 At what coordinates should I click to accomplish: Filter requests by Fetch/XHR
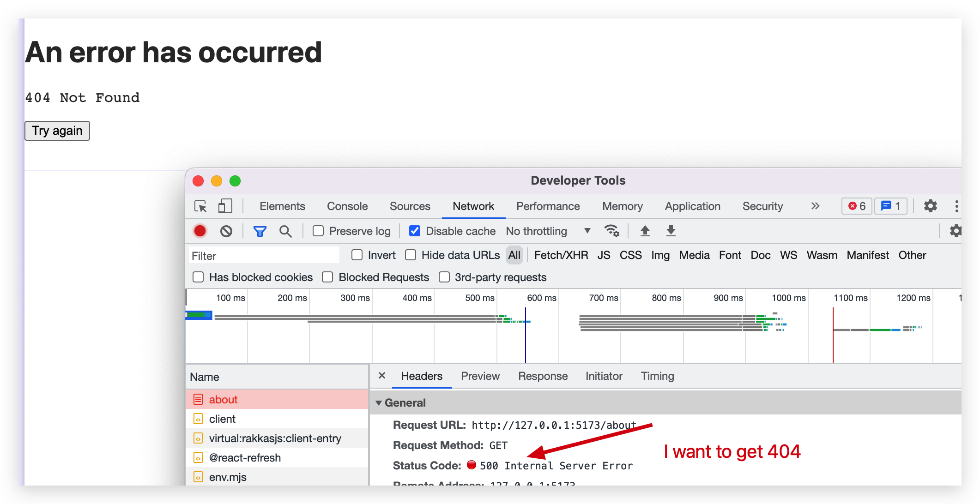(561, 255)
